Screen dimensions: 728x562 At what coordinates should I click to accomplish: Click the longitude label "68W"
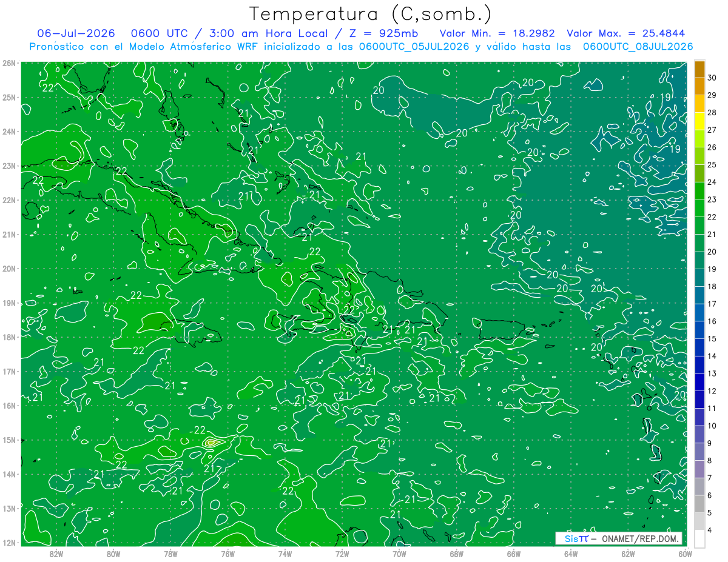click(x=457, y=554)
